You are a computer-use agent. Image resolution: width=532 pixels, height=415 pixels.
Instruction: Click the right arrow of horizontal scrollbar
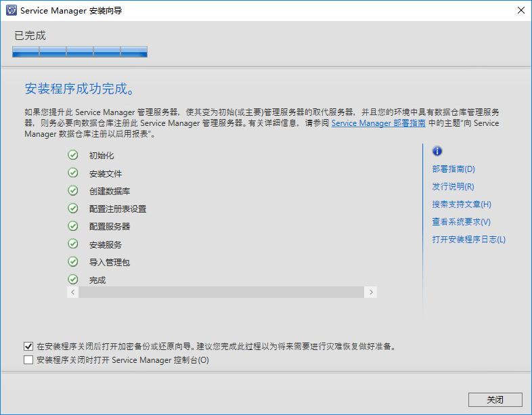point(370,292)
